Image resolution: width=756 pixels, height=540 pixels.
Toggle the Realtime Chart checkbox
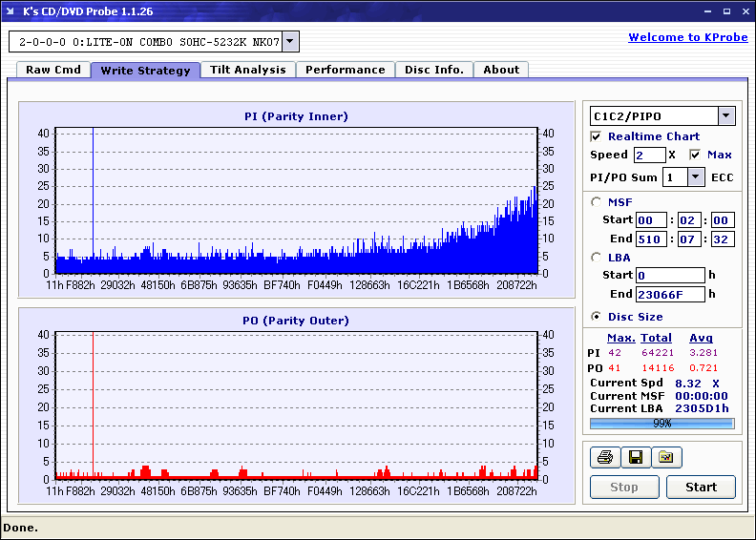point(597,136)
